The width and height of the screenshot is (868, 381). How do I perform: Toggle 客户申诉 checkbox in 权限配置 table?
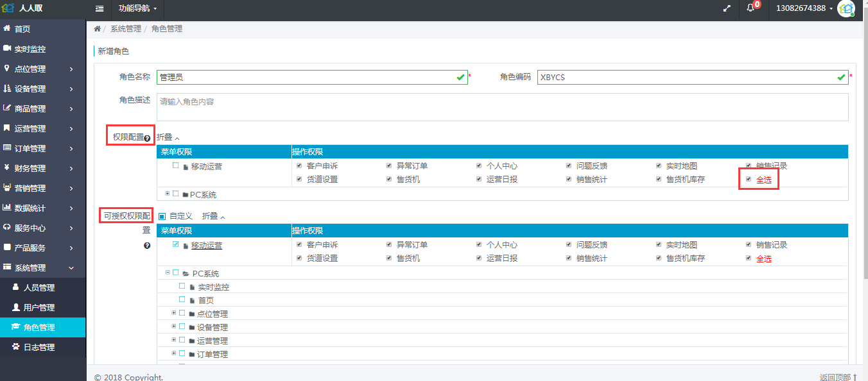[x=299, y=165]
